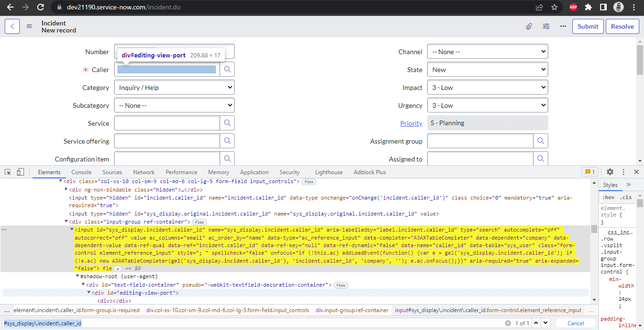This screenshot has width=644, height=330.
Task: Bookmark this page with star icon
Action: 554,8
